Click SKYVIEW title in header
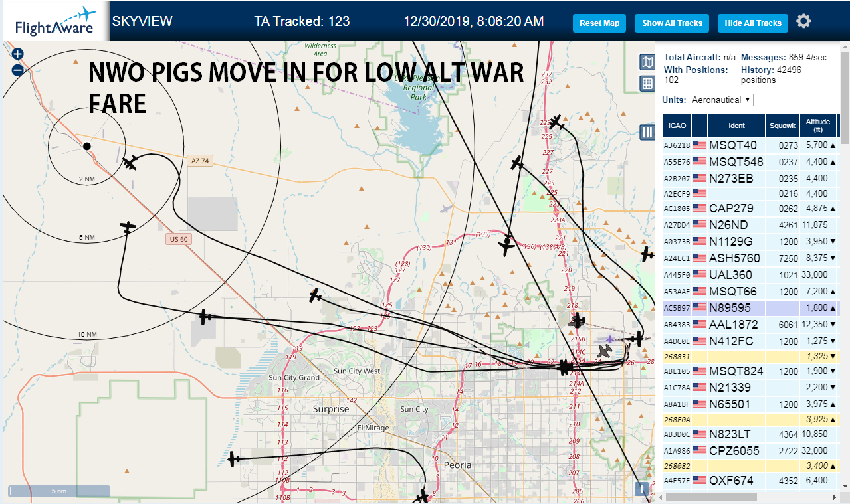The width and height of the screenshot is (850, 504). tap(142, 21)
